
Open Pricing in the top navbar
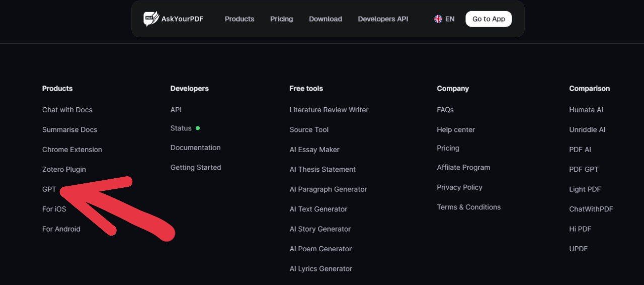281,19
